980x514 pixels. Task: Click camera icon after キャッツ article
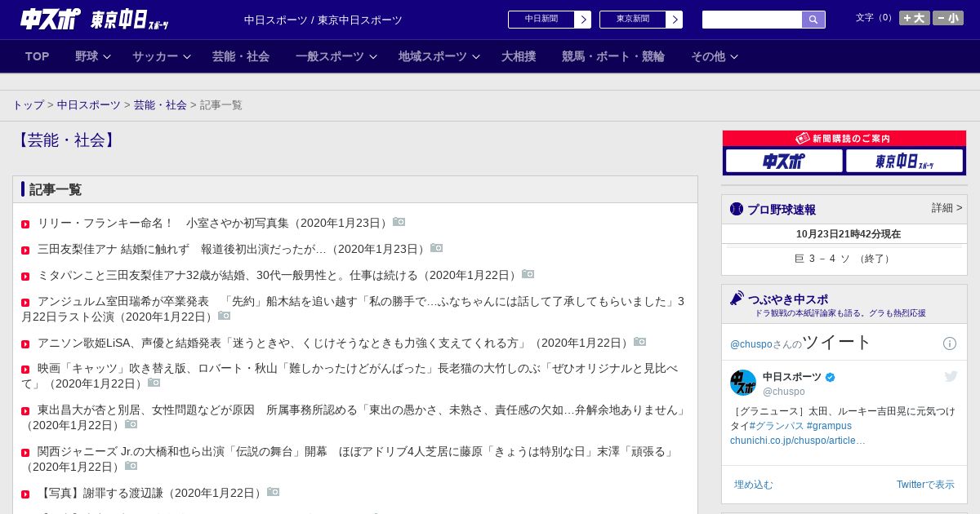click(154, 383)
